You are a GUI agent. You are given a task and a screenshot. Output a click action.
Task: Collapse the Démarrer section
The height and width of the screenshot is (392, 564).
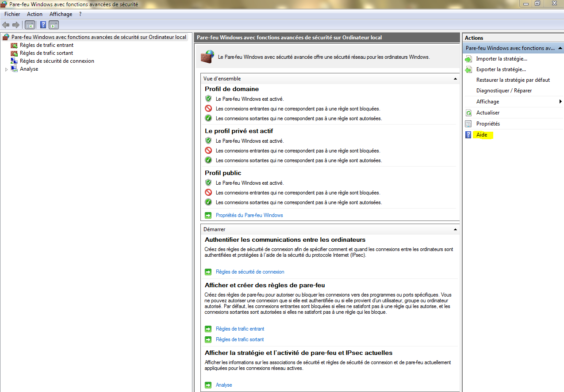[x=455, y=230]
